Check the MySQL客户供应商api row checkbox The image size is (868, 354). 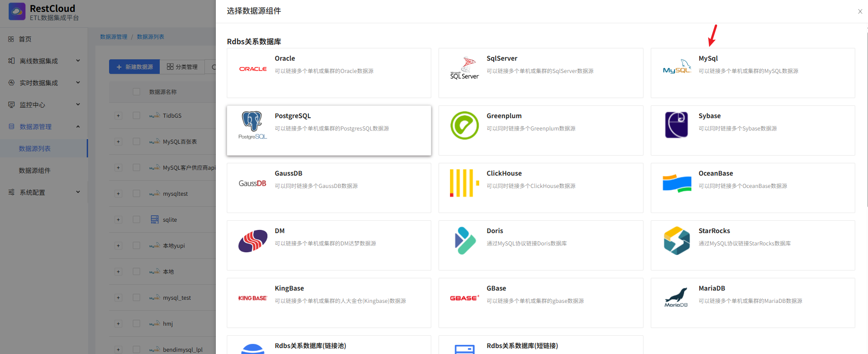[x=136, y=167]
